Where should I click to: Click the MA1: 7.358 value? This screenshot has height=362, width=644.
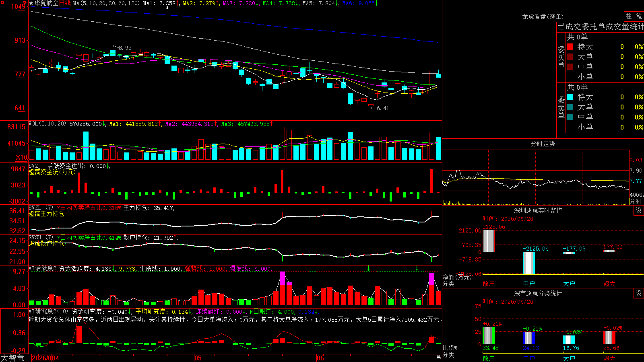pyautogui.click(x=159, y=3)
